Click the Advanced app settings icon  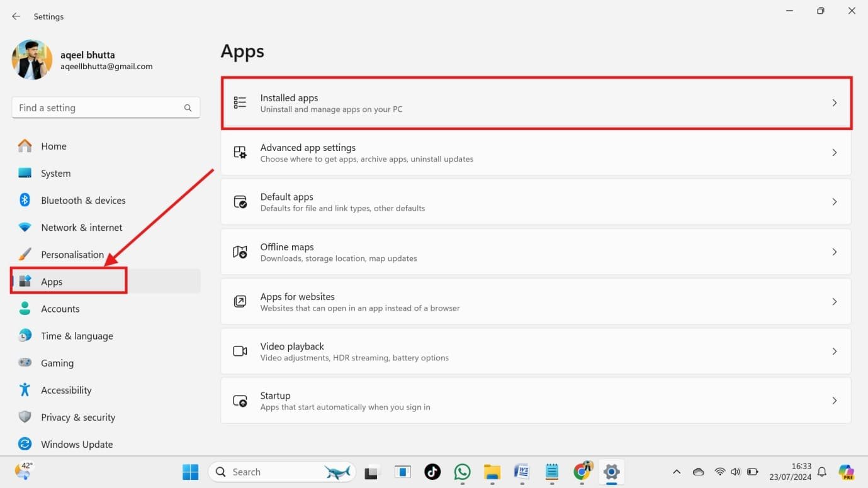coord(240,152)
